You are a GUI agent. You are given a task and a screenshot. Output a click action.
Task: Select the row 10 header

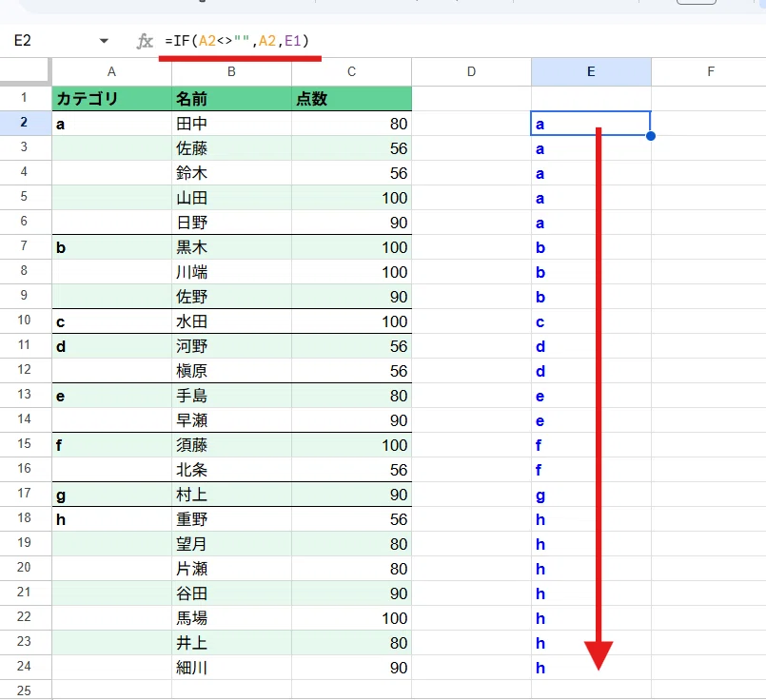(24, 321)
